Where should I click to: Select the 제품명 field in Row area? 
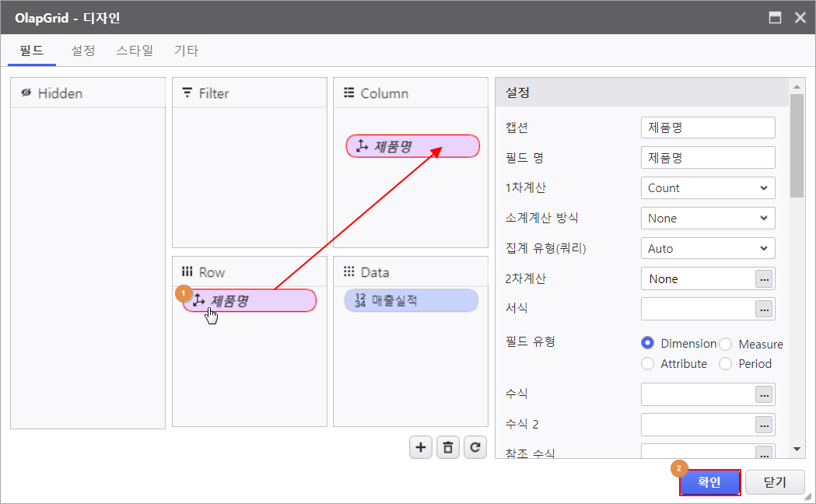[250, 301]
